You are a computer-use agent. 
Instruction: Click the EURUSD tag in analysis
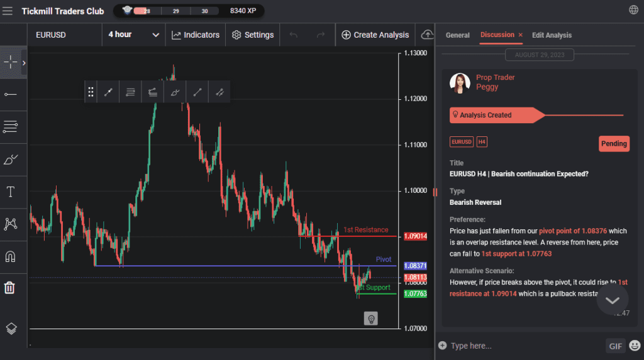(462, 142)
